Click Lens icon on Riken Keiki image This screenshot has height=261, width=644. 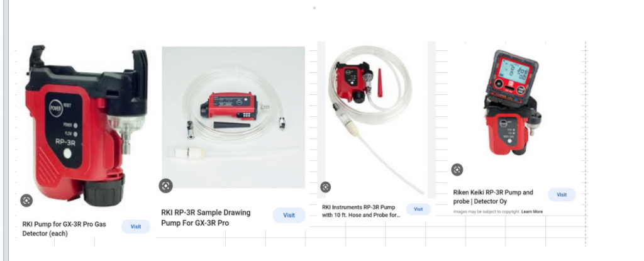tap(457, 169)
